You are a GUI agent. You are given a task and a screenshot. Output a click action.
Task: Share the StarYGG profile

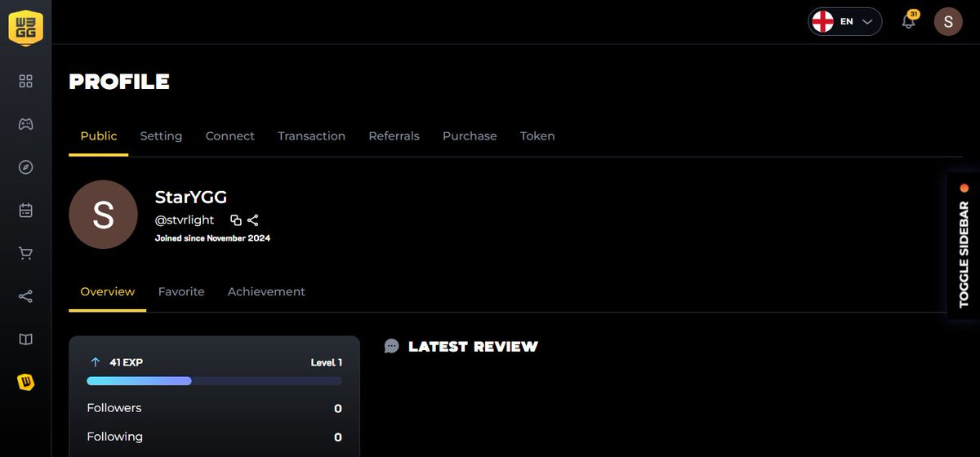tap(252, 220)
